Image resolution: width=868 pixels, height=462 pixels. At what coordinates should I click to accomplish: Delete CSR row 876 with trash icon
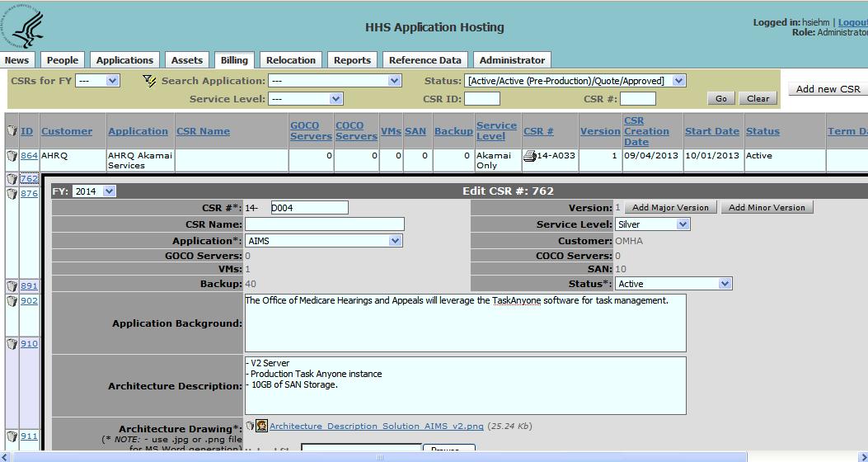12,194
